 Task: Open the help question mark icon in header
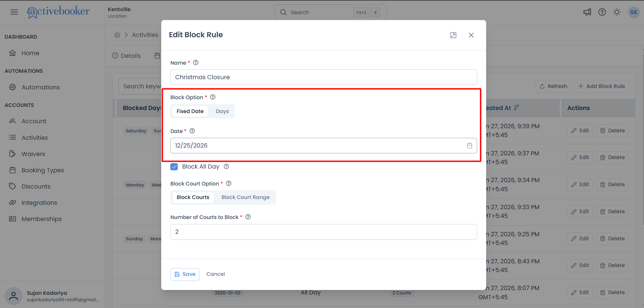(x=602, y=12)
